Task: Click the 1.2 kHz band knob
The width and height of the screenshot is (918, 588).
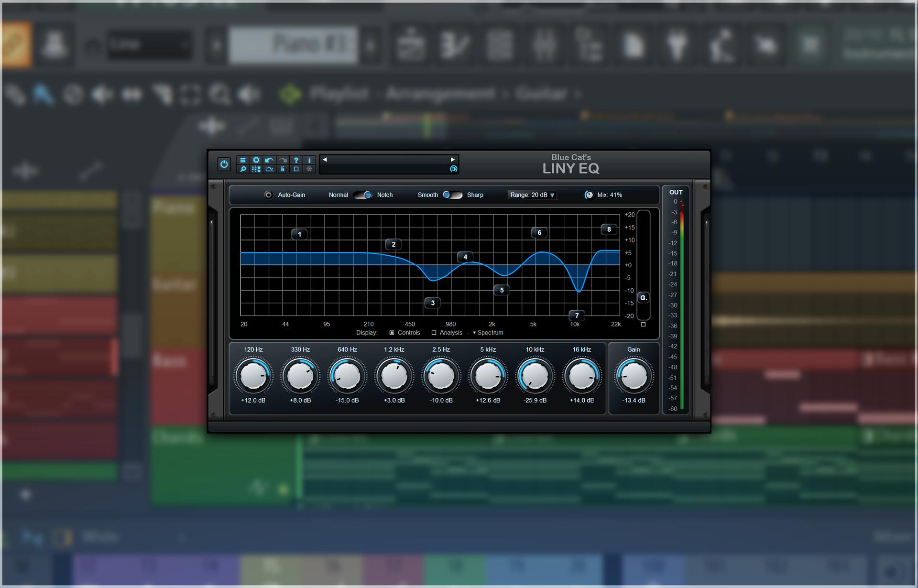Action: coord(394,376)
